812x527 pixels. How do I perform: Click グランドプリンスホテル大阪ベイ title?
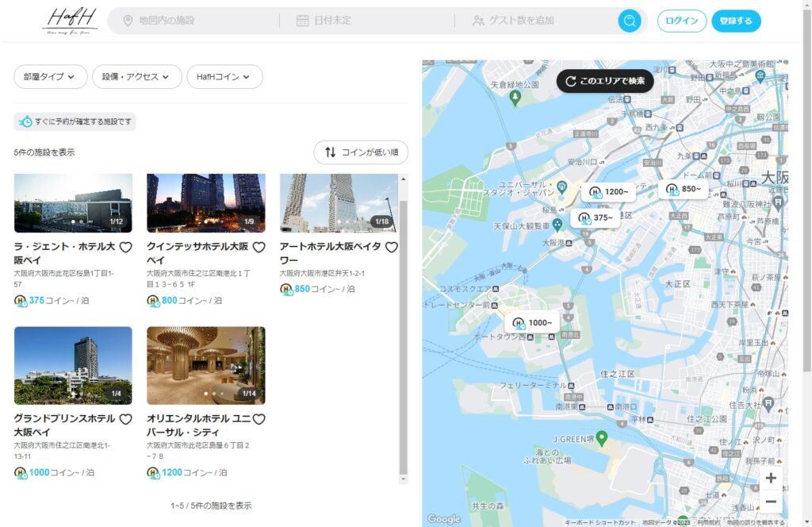65,425
